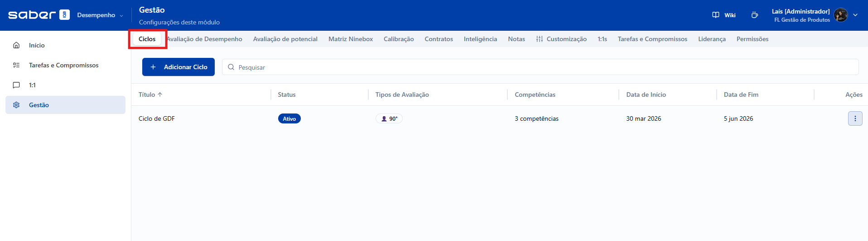Click the coffee cup icon in header

click(x=754, y=15)
